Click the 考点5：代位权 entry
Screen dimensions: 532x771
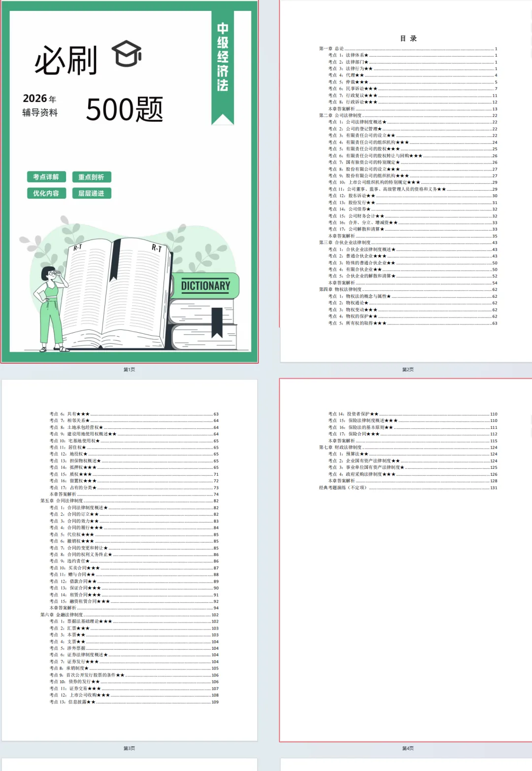tap(134, 534)
